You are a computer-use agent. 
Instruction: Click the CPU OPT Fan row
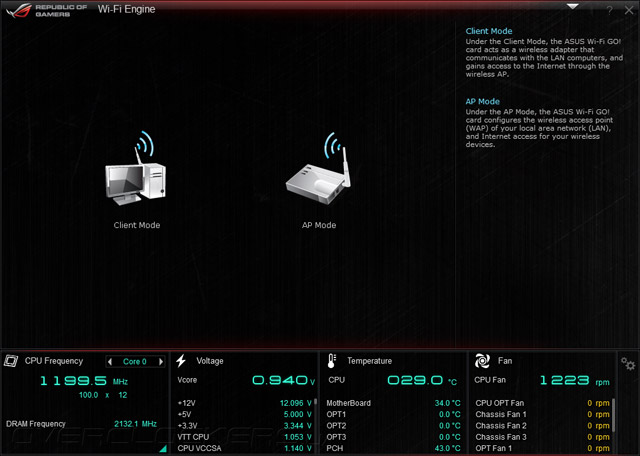(x=542, y=403)
